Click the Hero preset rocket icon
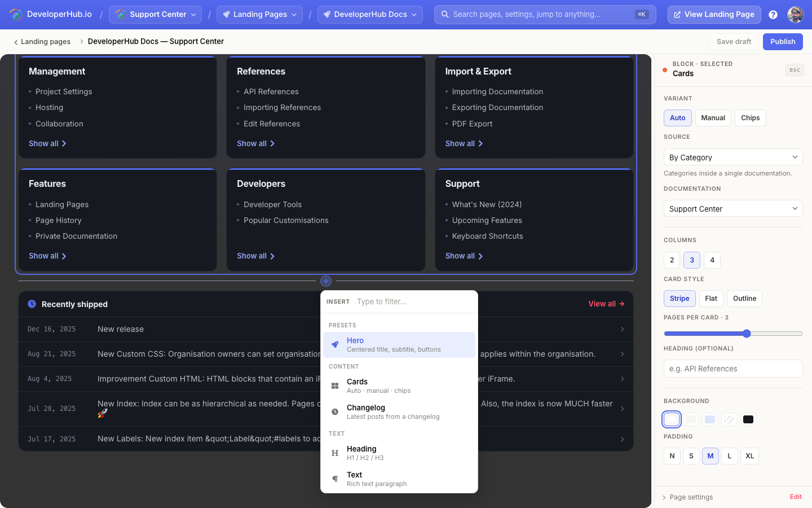This screenshot has height=508, width=812. [x=335, y=344]
